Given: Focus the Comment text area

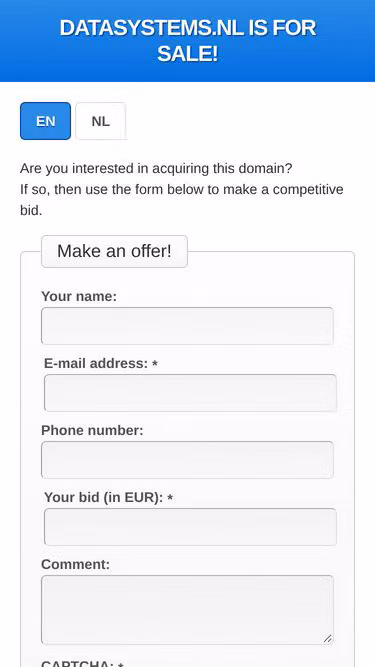Looking at the screenshot, I should tap(188, 610).
